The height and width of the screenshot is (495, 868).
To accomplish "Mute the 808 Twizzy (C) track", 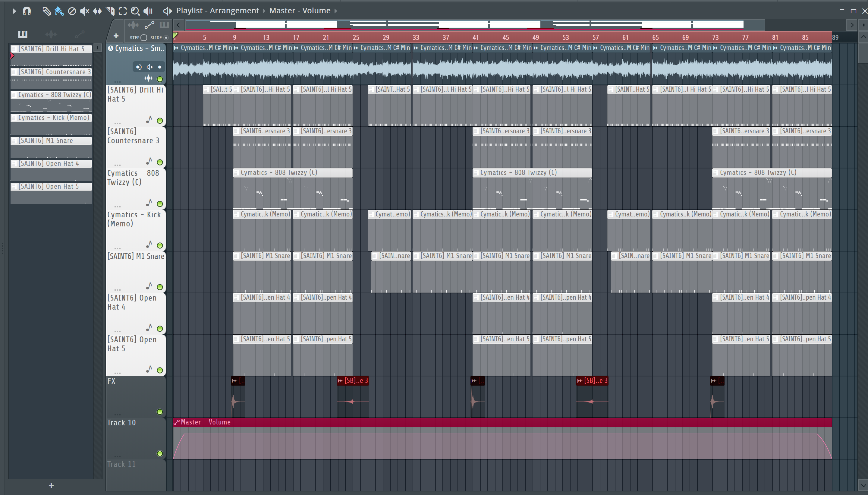I will [x=160, y=204].
